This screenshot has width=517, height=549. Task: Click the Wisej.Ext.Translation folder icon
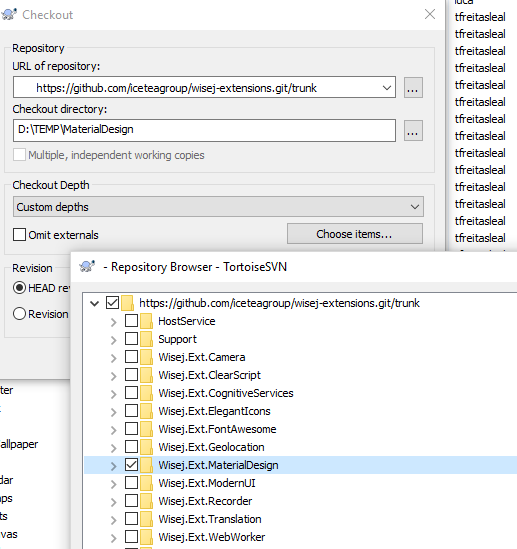pos(146,519)
